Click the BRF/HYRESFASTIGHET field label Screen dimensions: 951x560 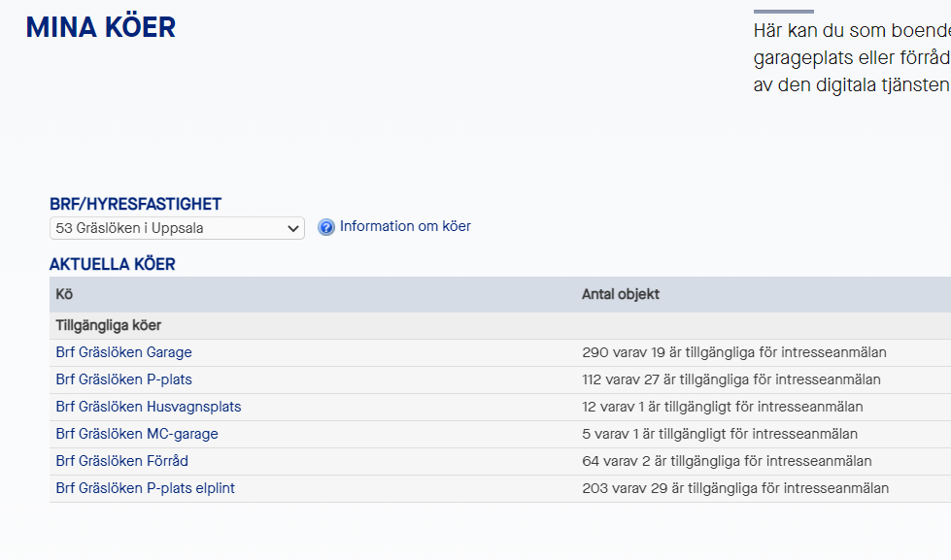point(135,204)
